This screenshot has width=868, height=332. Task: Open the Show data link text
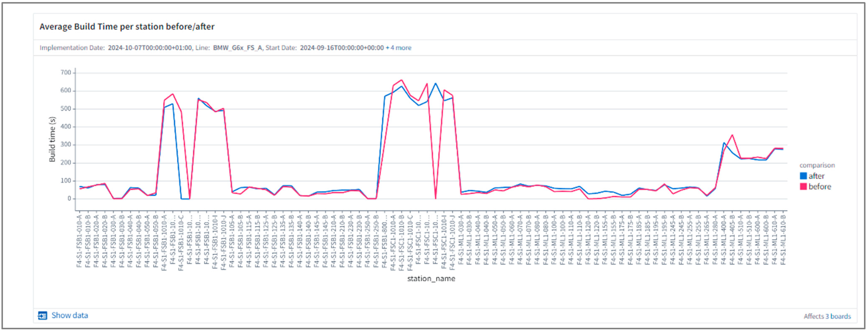click(x=69, y=315)
